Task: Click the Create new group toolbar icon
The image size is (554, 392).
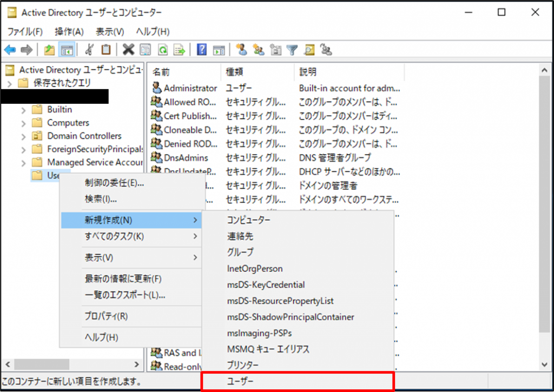Action: tap(259, 50)
